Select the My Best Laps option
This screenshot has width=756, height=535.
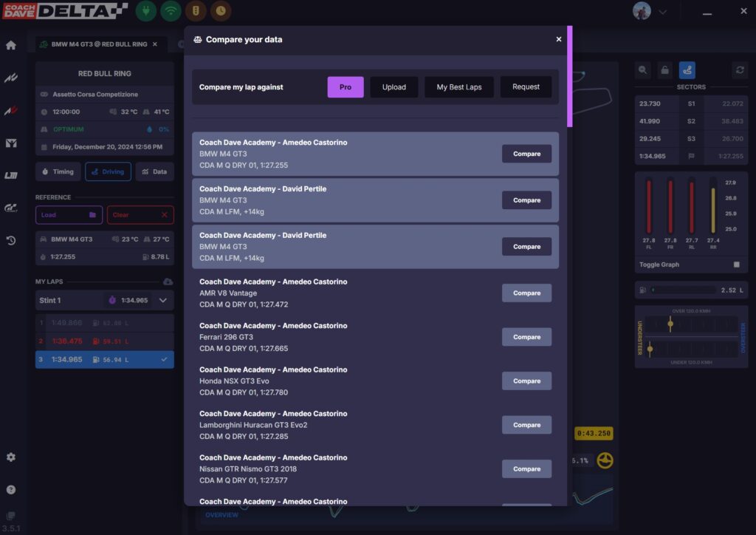tap(458, 87)
